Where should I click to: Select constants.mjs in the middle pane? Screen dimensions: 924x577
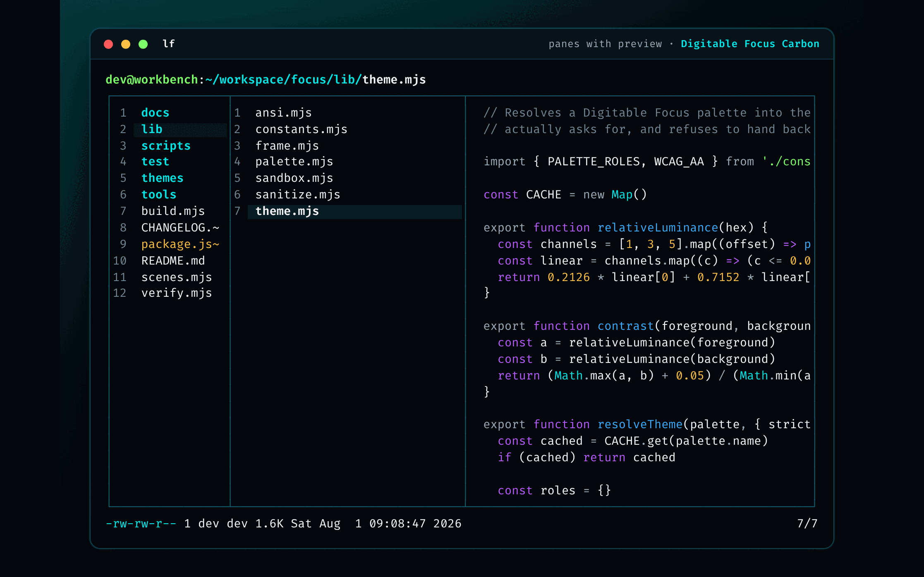(301, 129)
